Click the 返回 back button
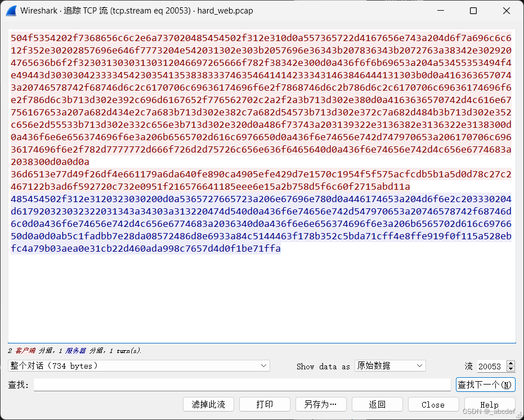The height and width of the screenshot is (420, 524). pos(377,404)
